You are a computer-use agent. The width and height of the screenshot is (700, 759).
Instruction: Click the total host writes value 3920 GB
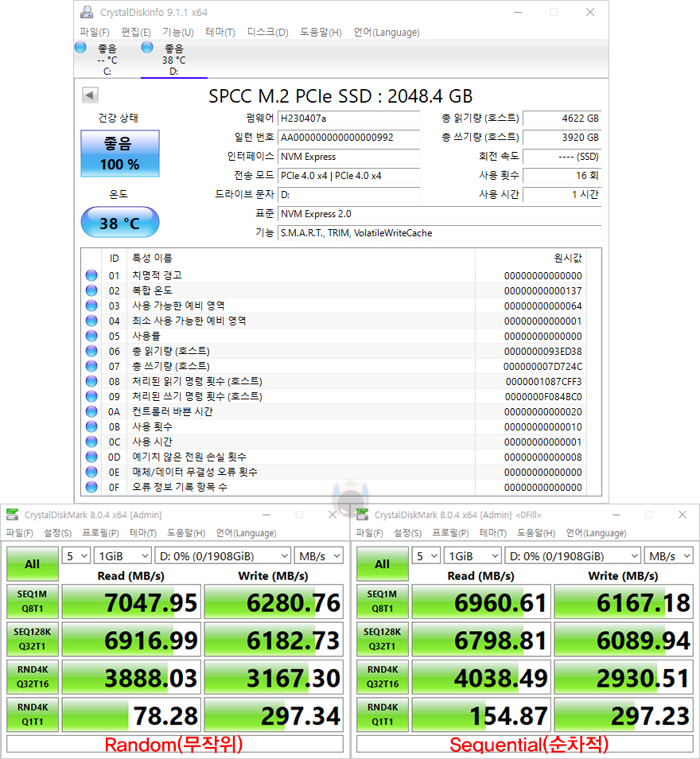562,138
